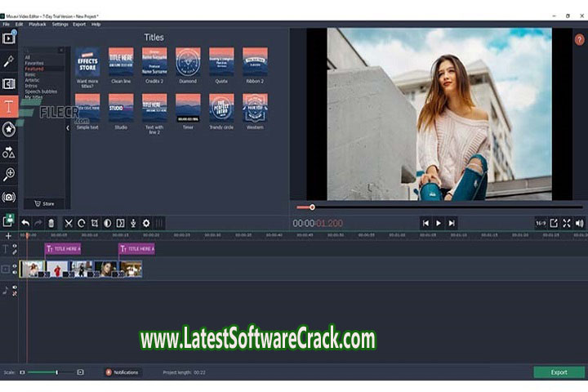
Task: Open the record video tool in sidebar
Action: pos(9,220)
